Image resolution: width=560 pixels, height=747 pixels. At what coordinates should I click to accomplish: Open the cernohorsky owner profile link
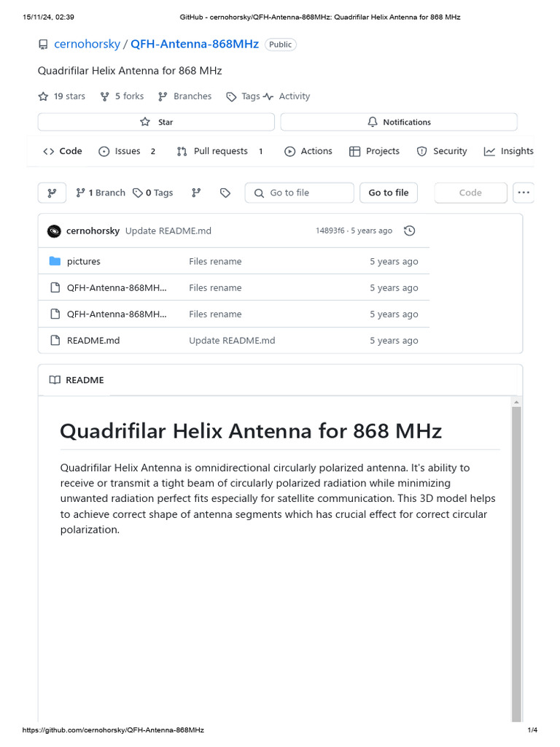pyautogui.click(x=87, y=44)
